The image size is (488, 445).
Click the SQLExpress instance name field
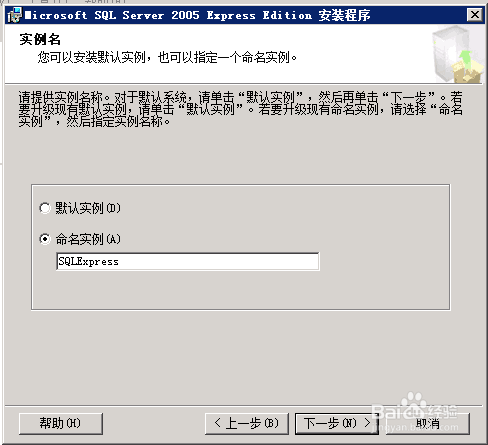click(x=188, y=262)
